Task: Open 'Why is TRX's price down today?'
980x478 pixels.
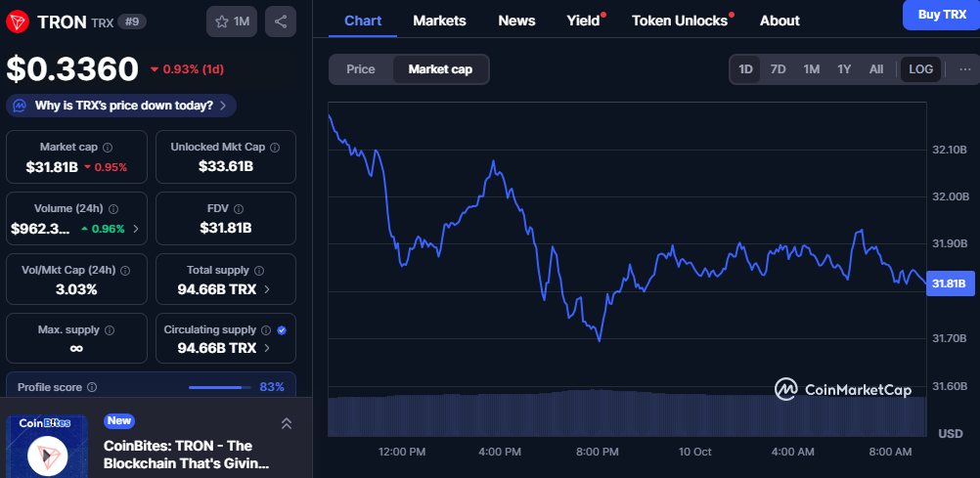Action: [x=122, y=105]
